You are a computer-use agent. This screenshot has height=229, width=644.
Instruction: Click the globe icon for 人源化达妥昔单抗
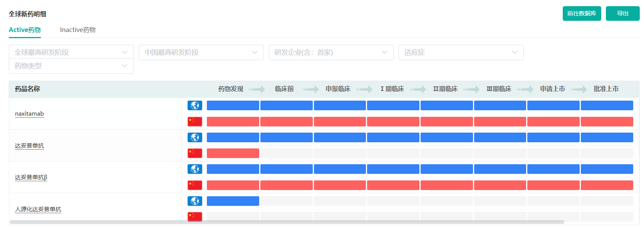195,201
